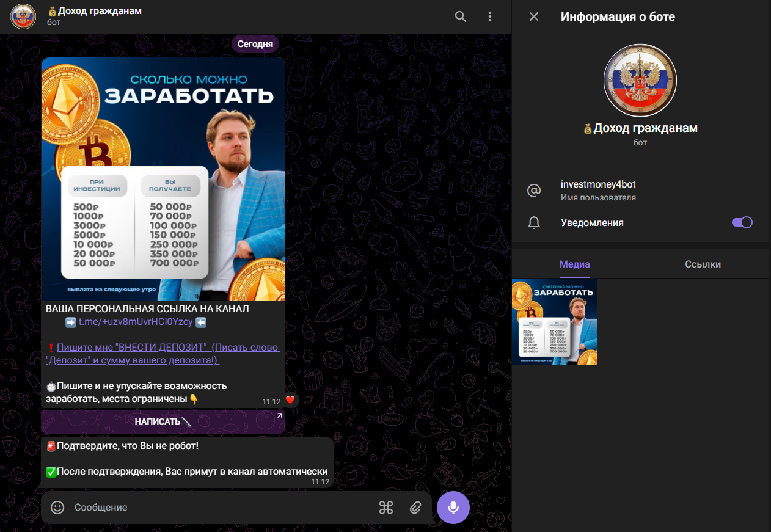Image resolution: width=771 pixels, height=532 pixels.
Task: Toggle the notifications switch
Action: tap(742, 222)
